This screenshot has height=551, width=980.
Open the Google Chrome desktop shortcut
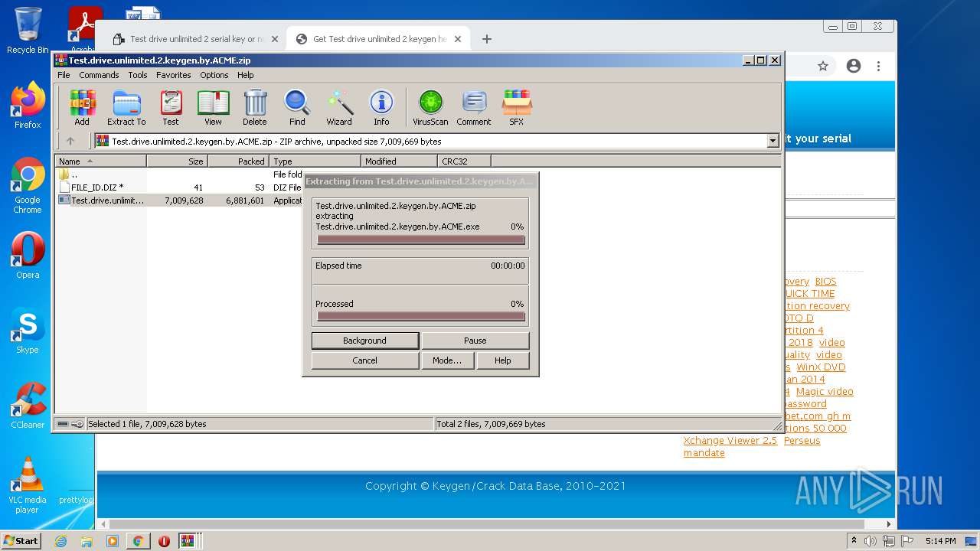28,186
